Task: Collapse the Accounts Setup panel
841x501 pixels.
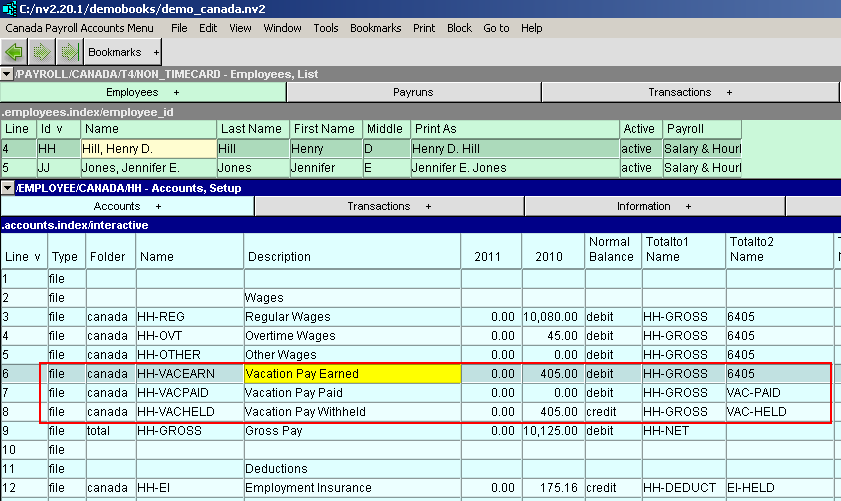Action: click(x=7, y=188)
